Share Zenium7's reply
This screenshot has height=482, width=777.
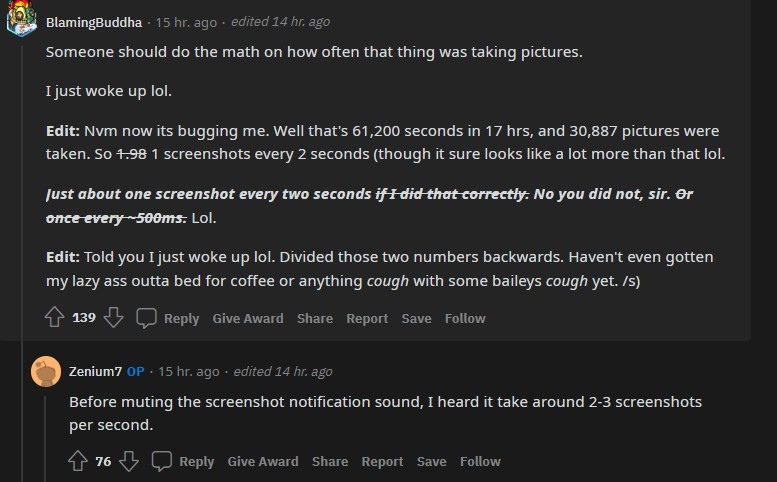coord(330,461)
